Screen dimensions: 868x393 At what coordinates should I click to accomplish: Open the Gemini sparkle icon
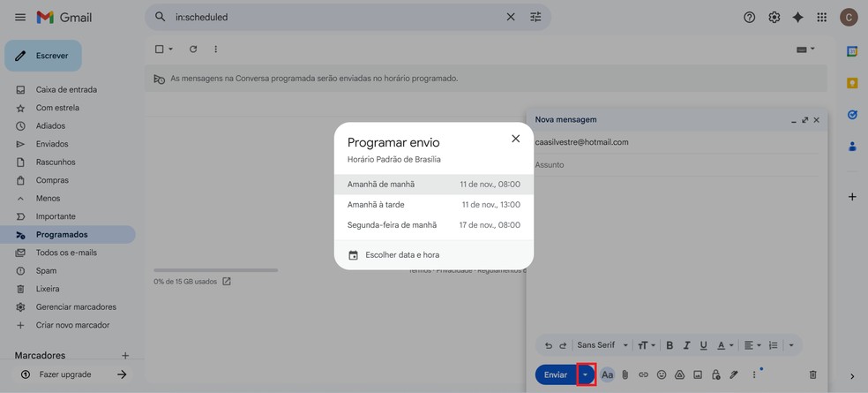point(797,17)
